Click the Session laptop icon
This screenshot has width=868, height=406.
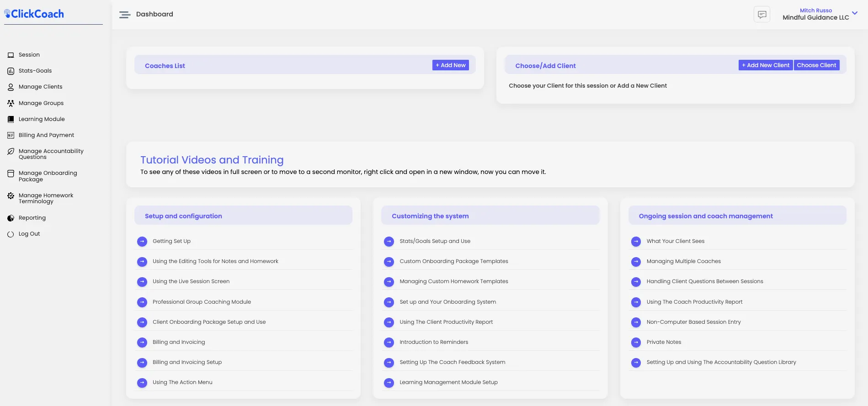[x=11, y=55]
